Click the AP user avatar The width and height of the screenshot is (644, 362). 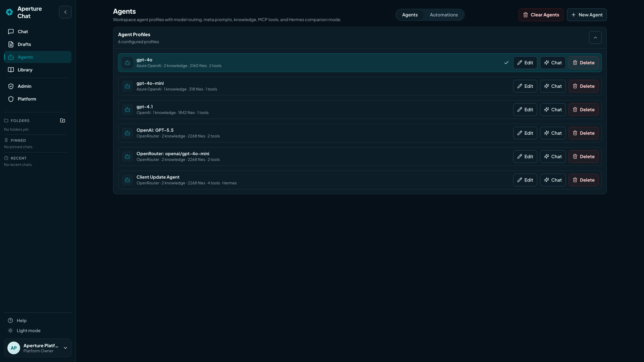pyautogui.click(x=14, y=348)
